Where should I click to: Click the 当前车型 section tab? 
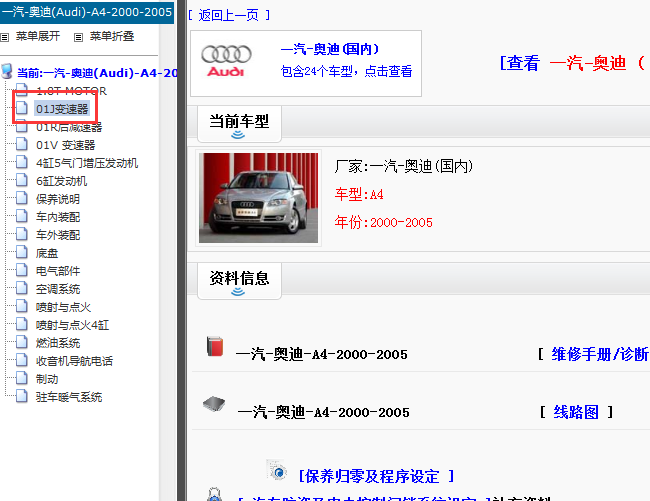click(239, 124)
